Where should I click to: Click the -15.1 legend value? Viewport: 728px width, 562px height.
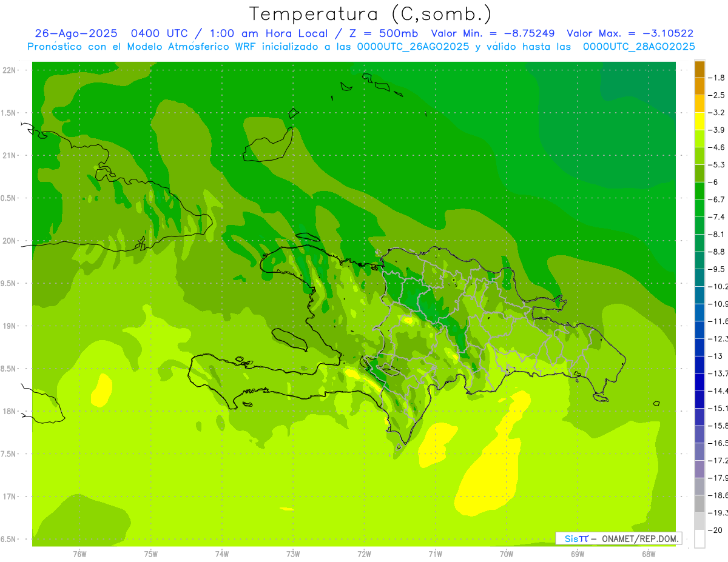[x=719, y=409]
